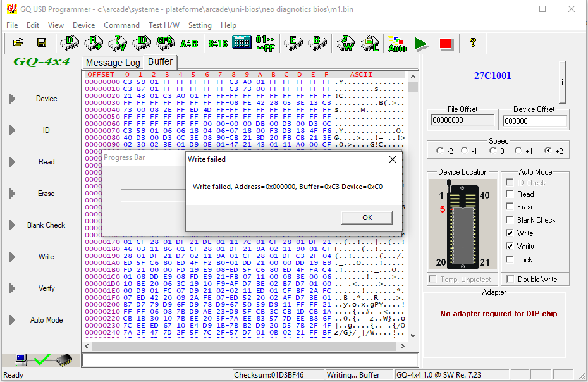The image size is (588, 382).
Task: Expand the Erase arrow in left sidebar
Action: click(12, 194)
